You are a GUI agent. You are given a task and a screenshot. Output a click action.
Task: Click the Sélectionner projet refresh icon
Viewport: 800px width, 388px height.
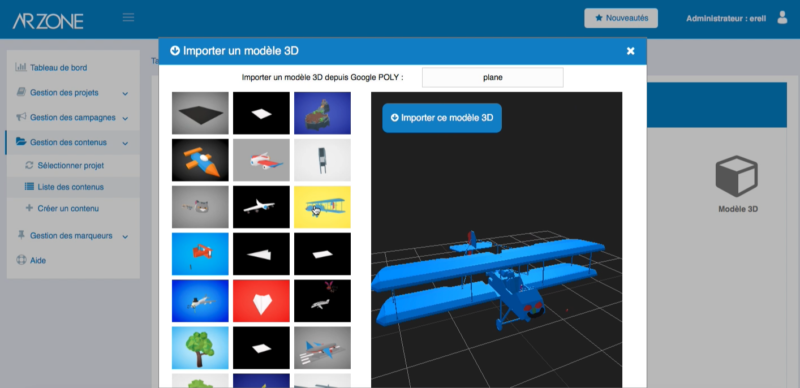[x=29, y=165]
